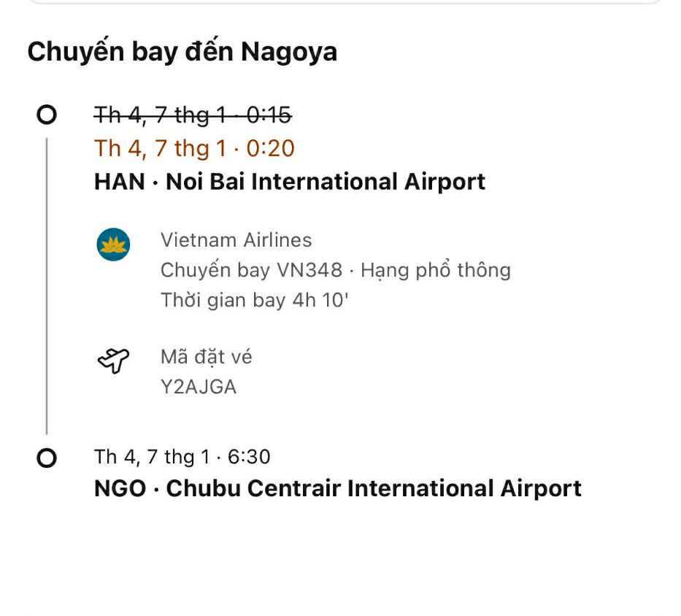681x616 pixels.
Task: Open Noi Bai International Airport name
Action: (326, 182)
